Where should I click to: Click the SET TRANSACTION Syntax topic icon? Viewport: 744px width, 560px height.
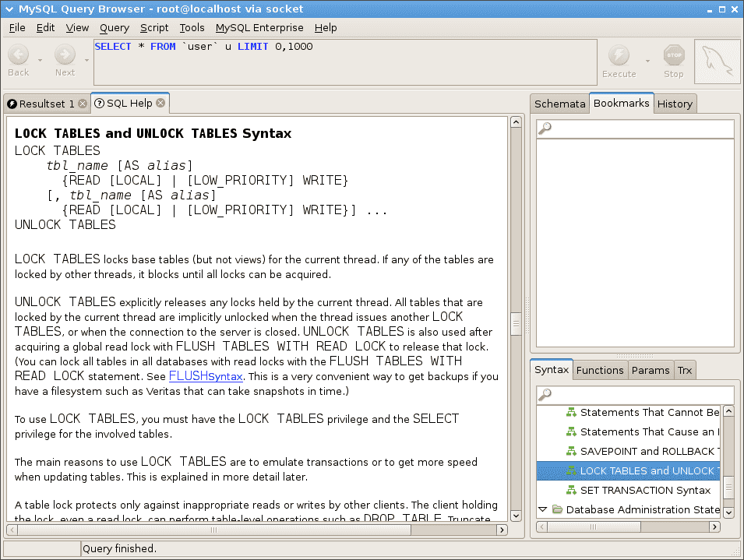(x=571, y=490)
